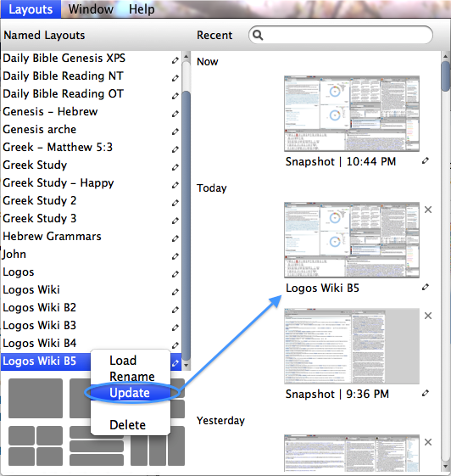This screenshot has width=451, height=476.
Task: Click Snapshot | 9:36 PM label
Action: tap(337, 394)
